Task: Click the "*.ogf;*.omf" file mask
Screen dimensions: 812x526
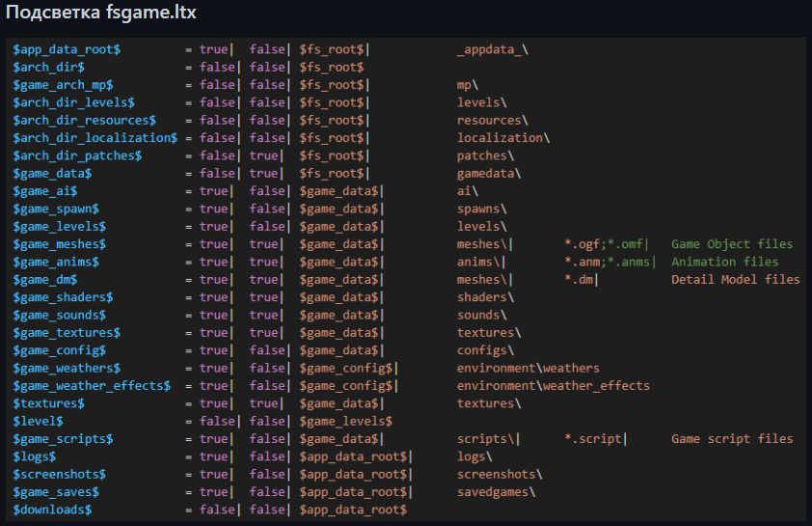Action: (x=606, y=244)
